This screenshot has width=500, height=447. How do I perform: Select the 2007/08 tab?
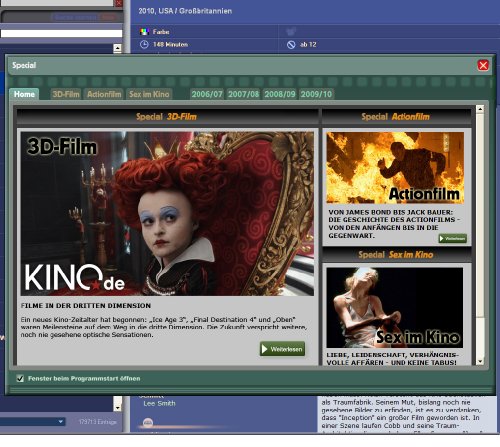[244, 94]
